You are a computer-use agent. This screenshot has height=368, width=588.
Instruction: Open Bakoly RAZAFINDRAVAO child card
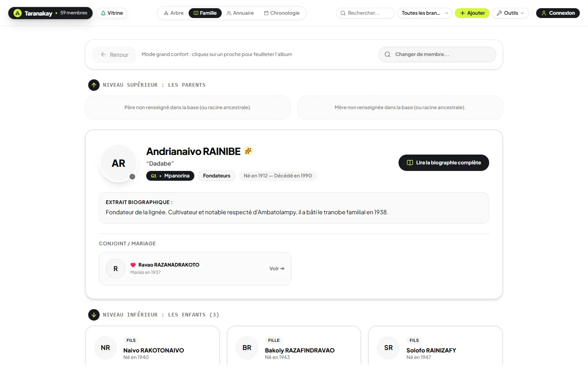pos(294,346)
